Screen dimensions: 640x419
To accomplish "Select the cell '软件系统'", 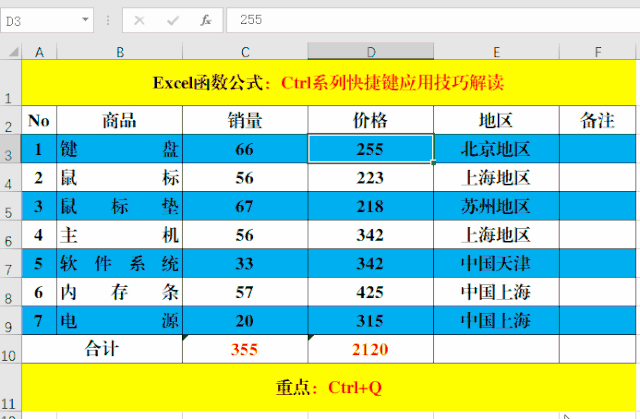I will point(120,263).
